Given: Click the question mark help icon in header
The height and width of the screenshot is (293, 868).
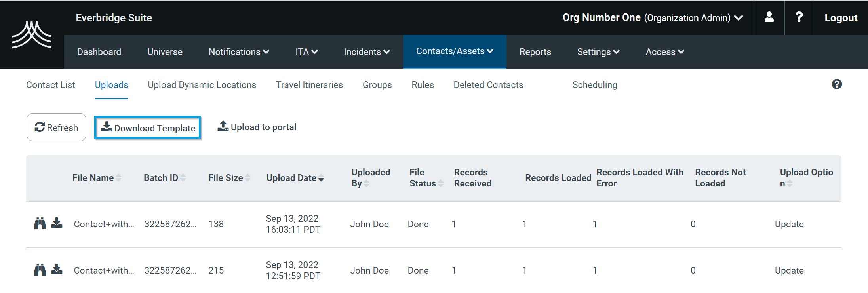Looking at the screenshot, I should [799, 17].
